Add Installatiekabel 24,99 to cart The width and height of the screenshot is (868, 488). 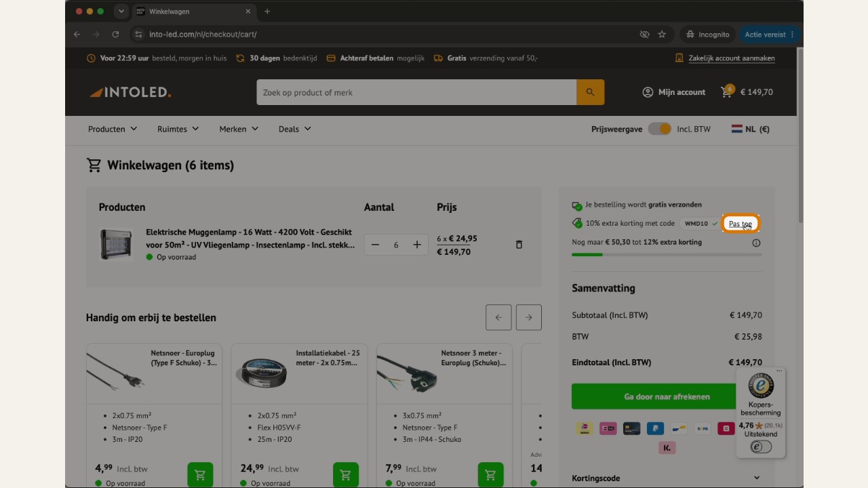pyautogui.click(x=345, y=475)
